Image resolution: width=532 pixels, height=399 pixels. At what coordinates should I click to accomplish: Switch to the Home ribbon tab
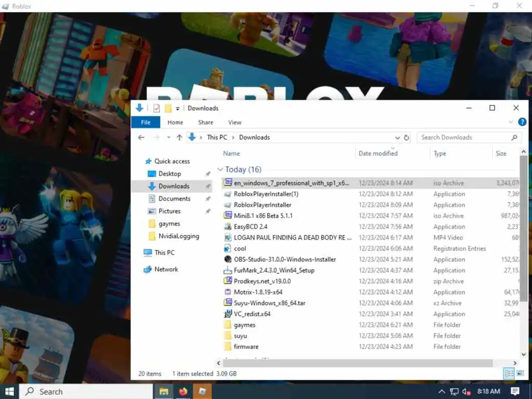tap(175, 123)
